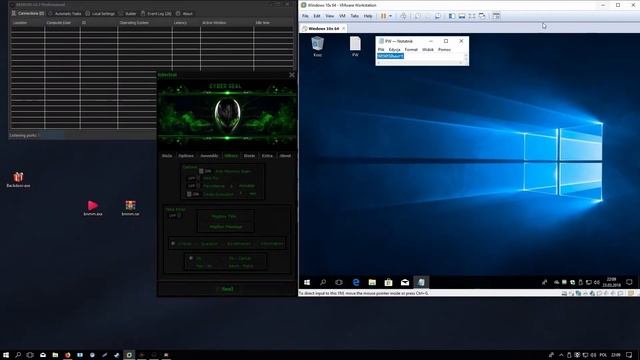Viewport: 640px width, 360px height.
Task: Open Microsoft Store in the guest taskbar
Action: 389,282
